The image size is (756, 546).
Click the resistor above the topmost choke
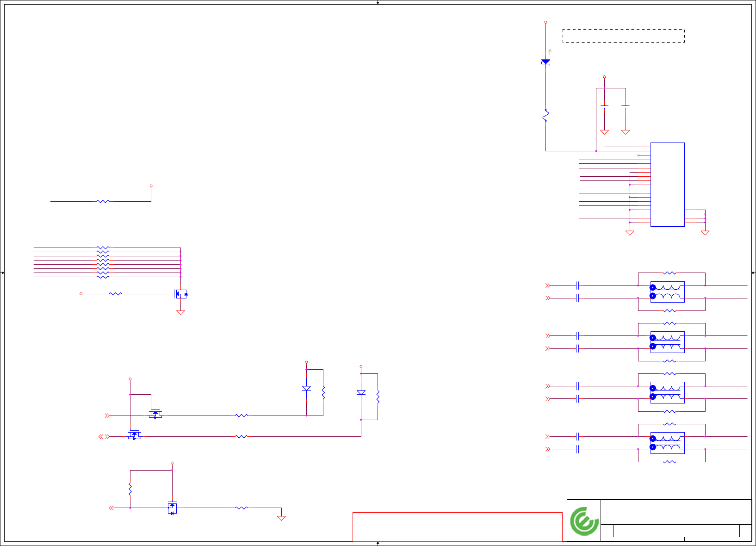point(669,273)
